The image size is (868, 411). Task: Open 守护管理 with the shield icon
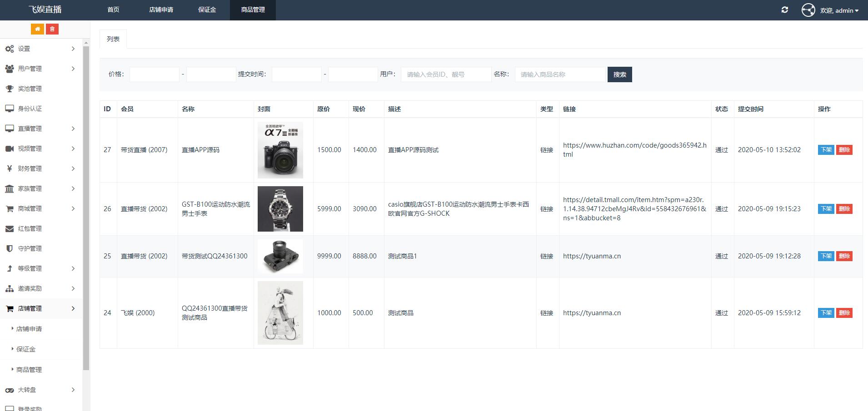coord(30,248)
